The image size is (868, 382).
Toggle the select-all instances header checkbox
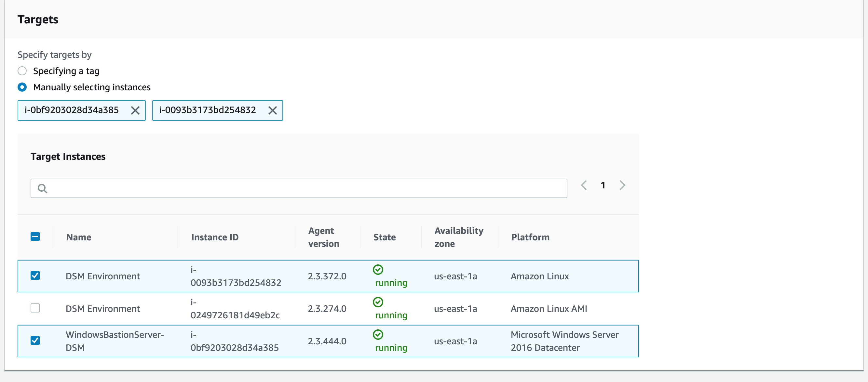(x=35, y=236)
